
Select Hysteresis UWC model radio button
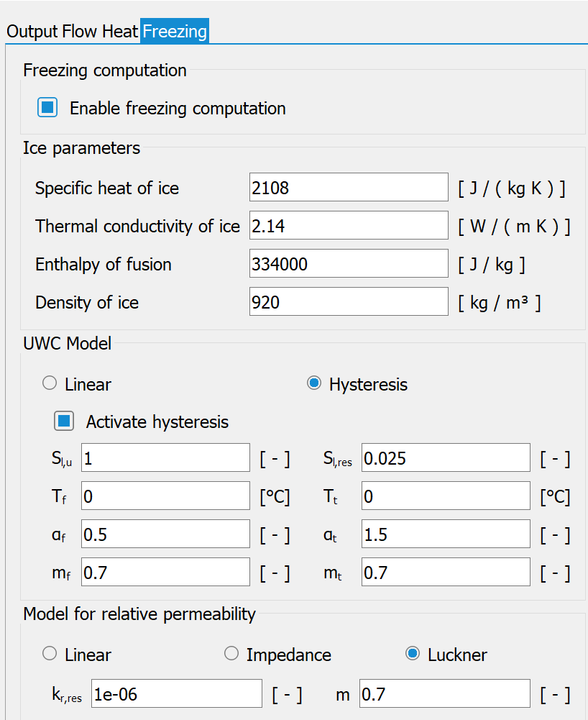314,383
